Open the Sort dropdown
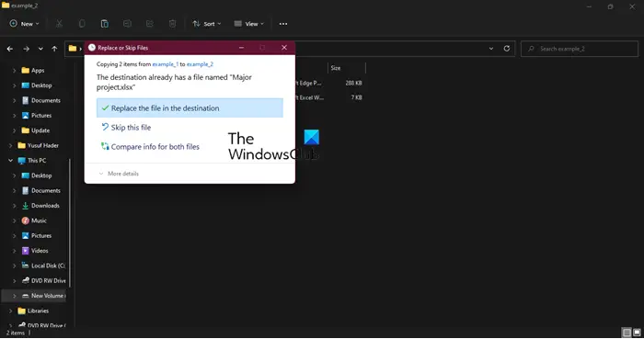This screenshot has height=339, width=644. [207, 24]
